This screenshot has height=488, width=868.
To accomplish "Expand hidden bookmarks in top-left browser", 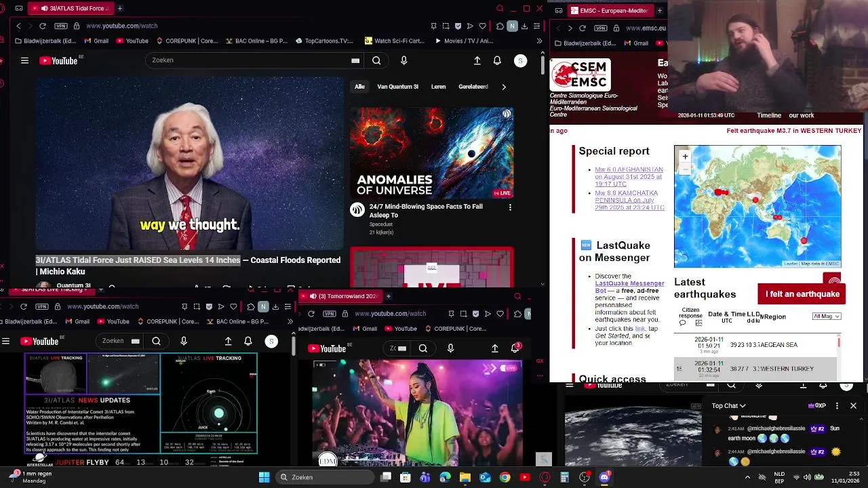I will pos(539,41).
